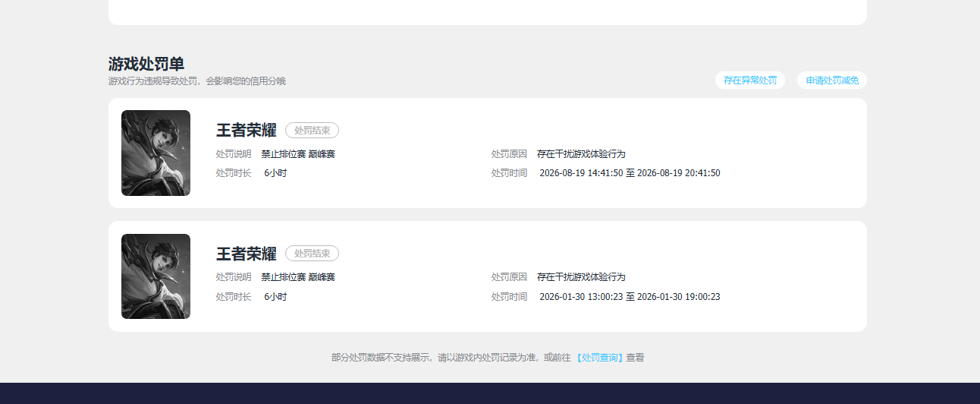
Task: Click the 处罚时长 label in the 2026-01-30 card
Action: 234,297
